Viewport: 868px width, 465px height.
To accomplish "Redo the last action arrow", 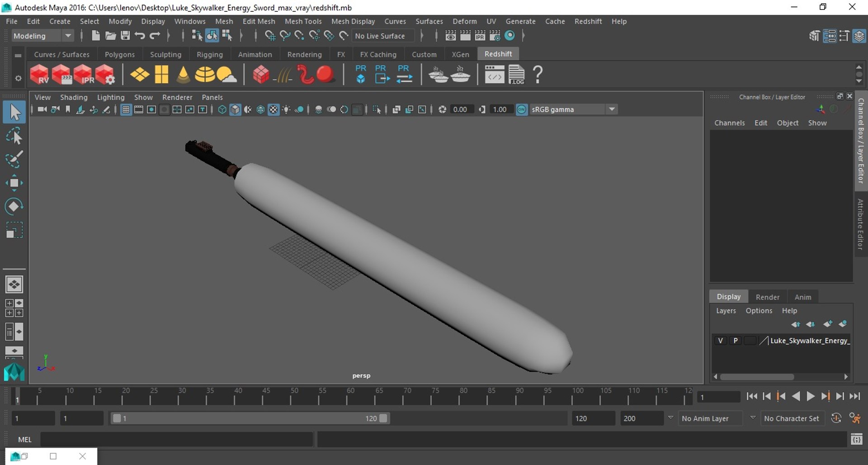I will (155, 36).
